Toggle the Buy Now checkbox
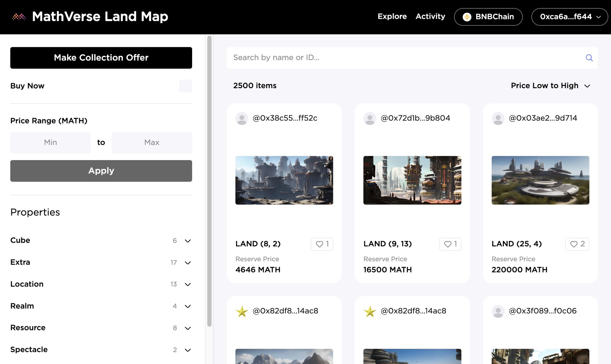Image resolution: width=611 pixels, height=364 pixels. 185,86
